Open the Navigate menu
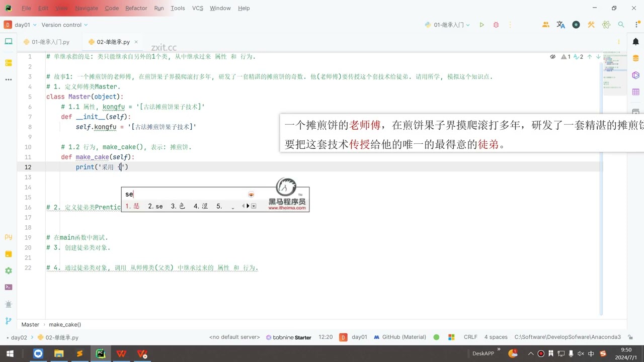 click(87, 8)
